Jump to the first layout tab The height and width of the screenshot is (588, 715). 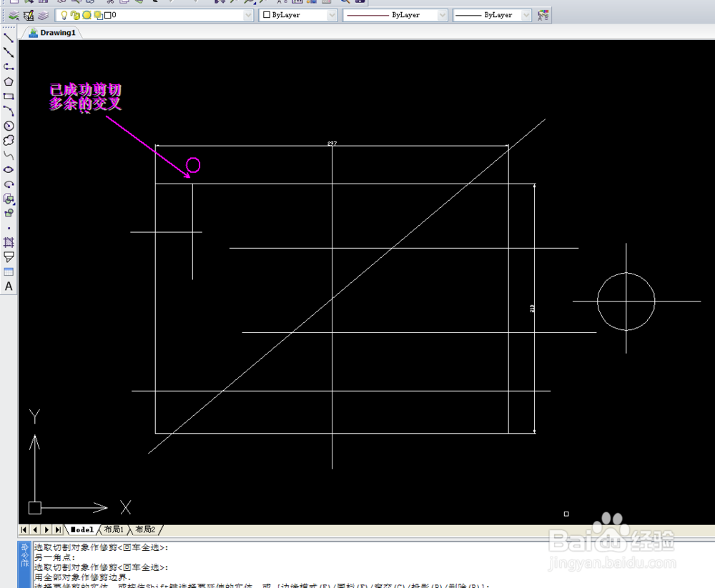click(x=24, y=529)
